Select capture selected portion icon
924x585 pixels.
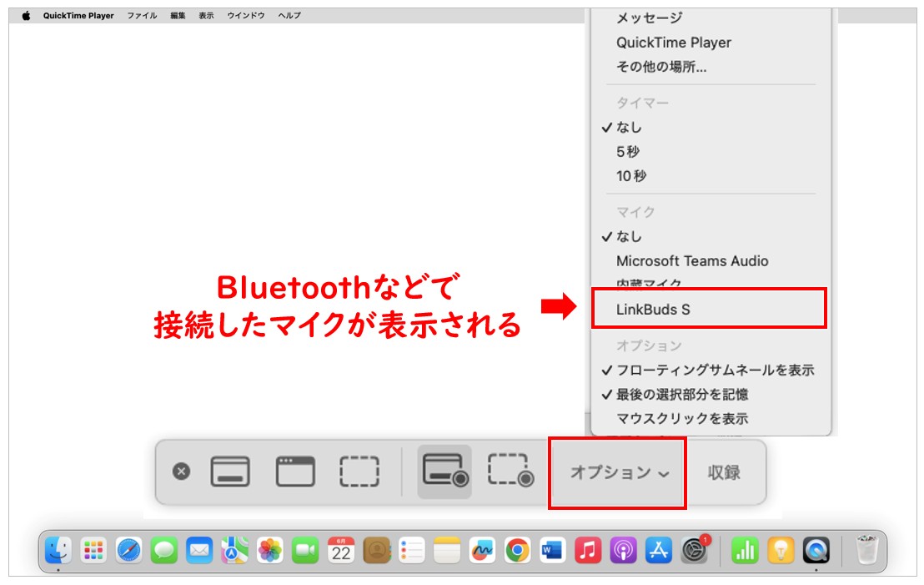point(359,472)
